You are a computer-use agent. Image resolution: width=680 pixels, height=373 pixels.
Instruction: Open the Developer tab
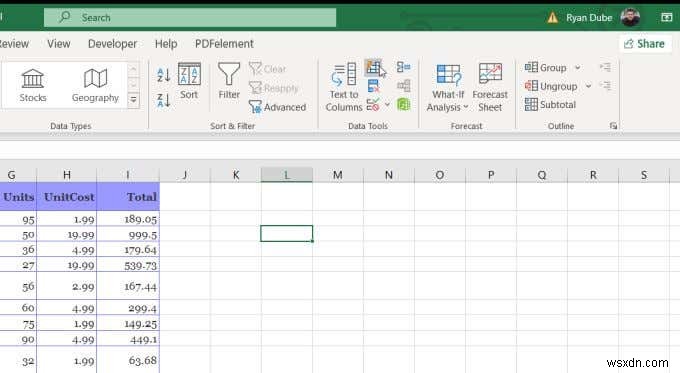pos(112,44)
